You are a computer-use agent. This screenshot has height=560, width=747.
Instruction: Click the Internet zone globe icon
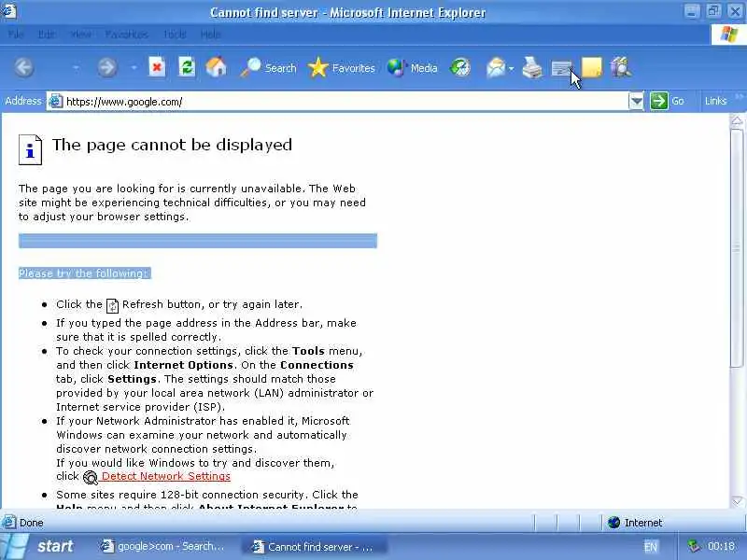614,523
